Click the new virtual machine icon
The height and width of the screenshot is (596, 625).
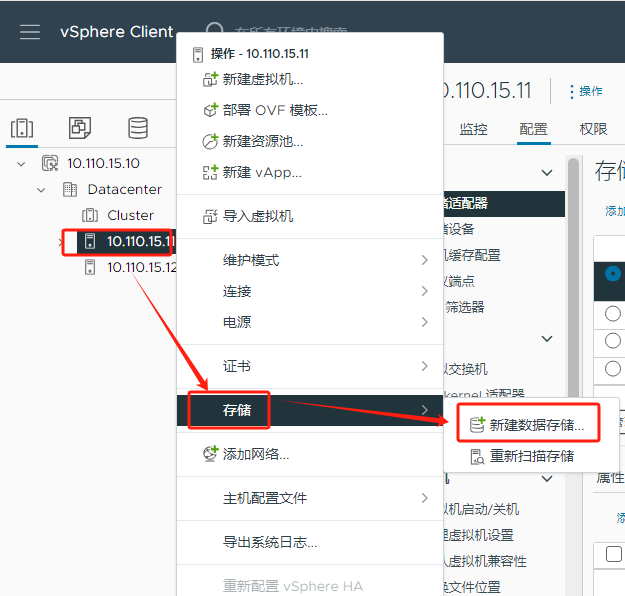pos(210,79)
